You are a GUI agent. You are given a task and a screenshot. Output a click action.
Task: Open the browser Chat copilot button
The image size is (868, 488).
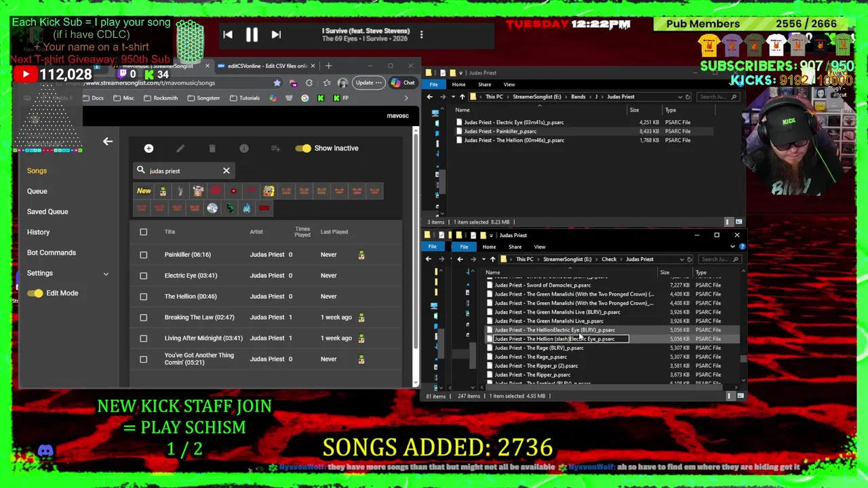(403, 83)
